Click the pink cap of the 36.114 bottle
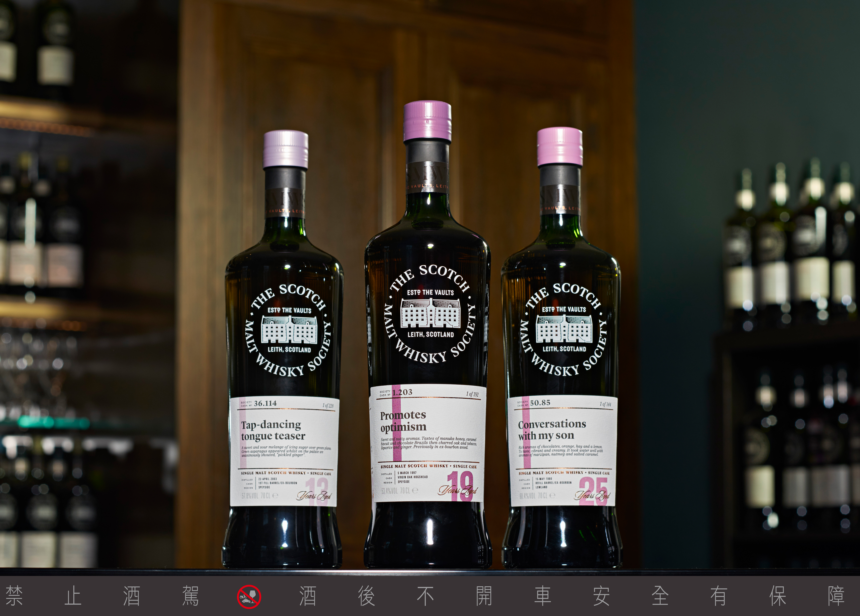Viewport: 860px width, 616px height. click(286, 149)
